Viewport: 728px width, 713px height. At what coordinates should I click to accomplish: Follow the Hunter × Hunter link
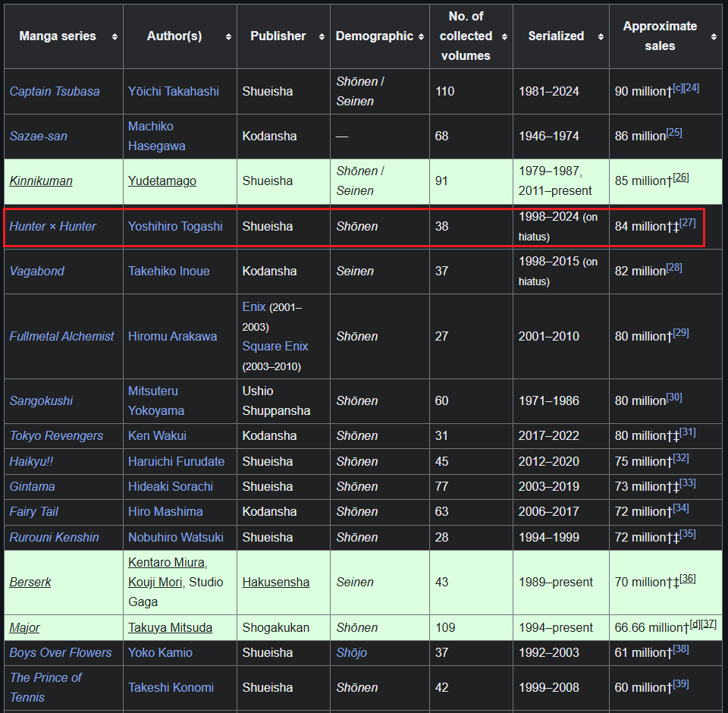click(x=52, y=226)
